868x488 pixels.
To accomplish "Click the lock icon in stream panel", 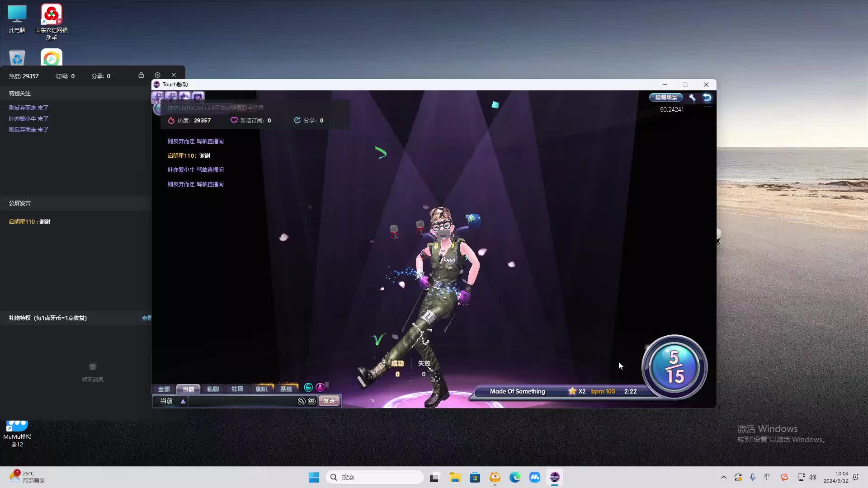I will (x=141, y=75).
